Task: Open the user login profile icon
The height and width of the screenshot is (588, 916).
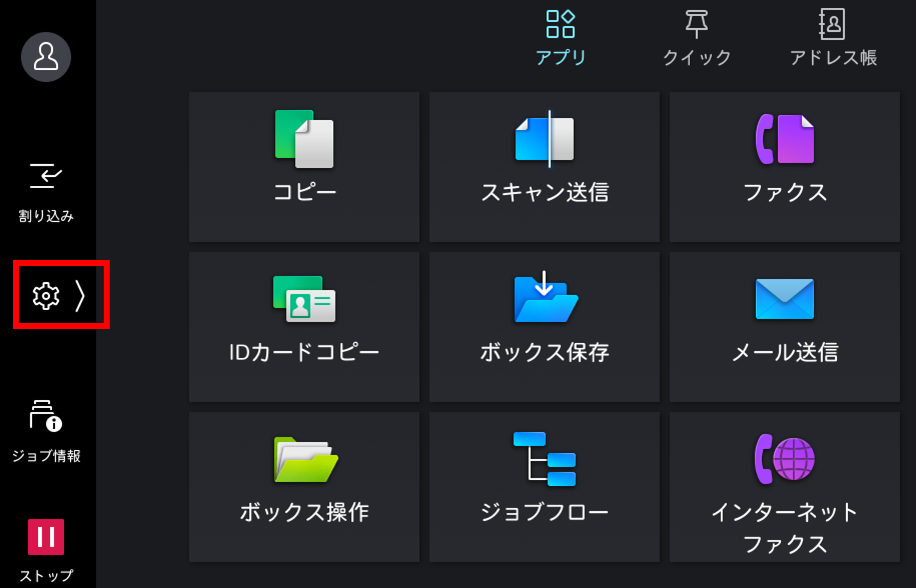Action: click(x=46, y=57)
